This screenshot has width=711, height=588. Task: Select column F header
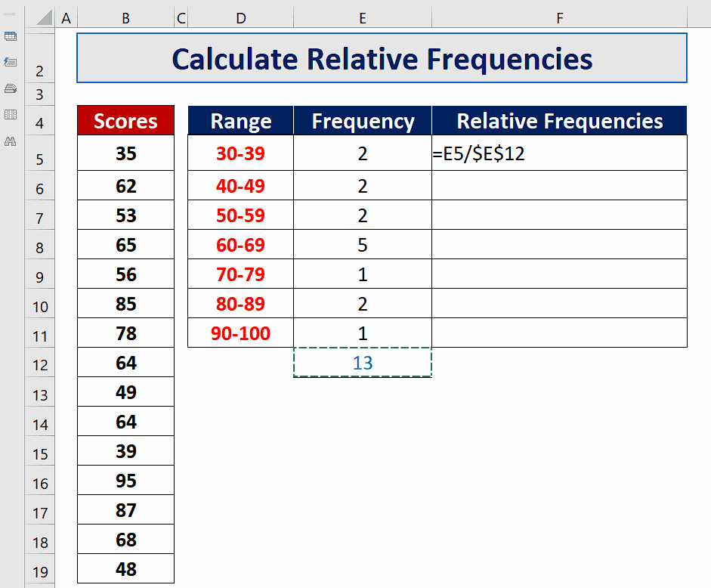[559, 18]
